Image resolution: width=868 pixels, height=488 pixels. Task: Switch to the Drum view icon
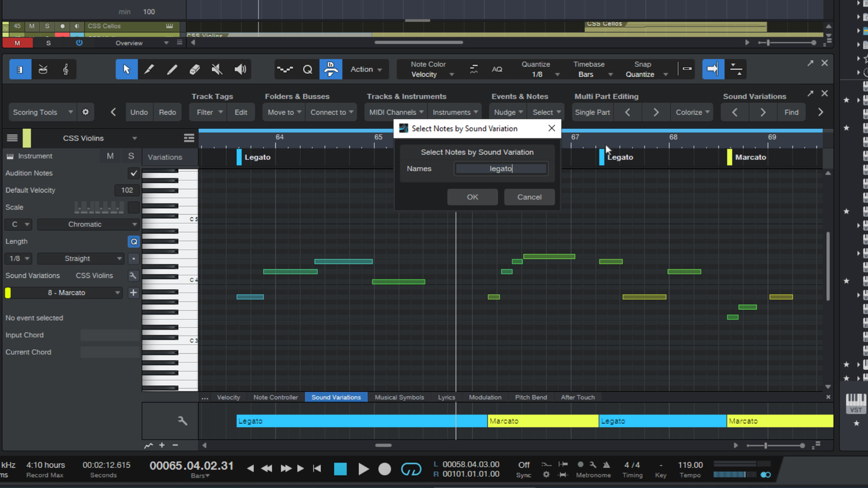pos(43,69)
